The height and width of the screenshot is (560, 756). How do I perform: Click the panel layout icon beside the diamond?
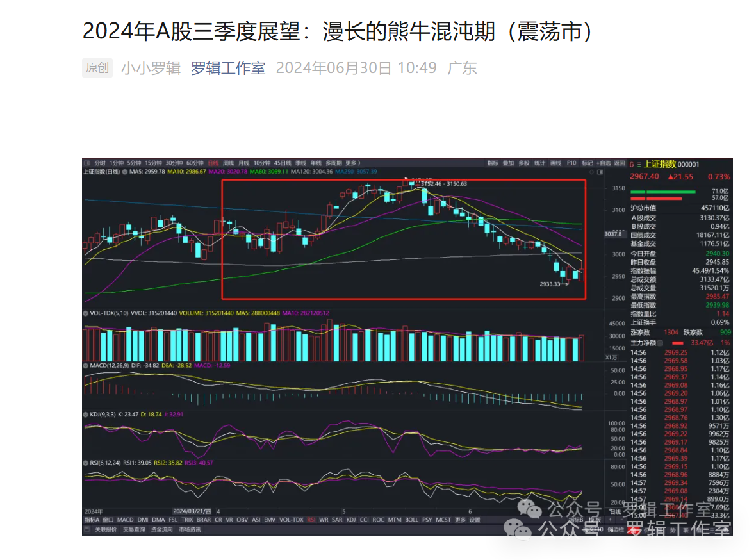pos(600,172)
